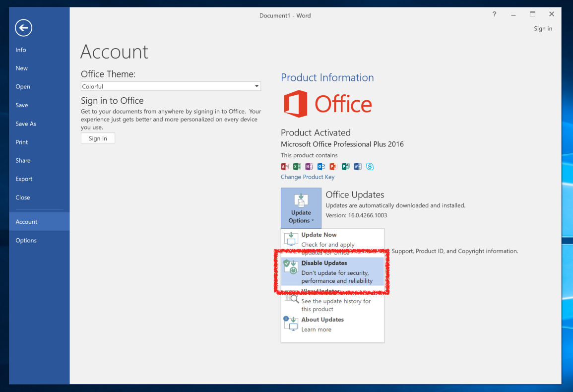Open the Info tab
Screen dimensions: 573x392
21,50
